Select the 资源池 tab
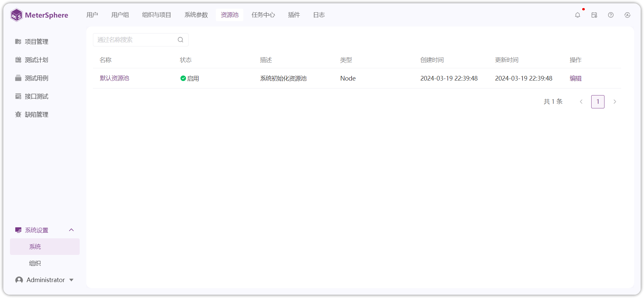This screenshot has width=644, height=298. [230, 15]
